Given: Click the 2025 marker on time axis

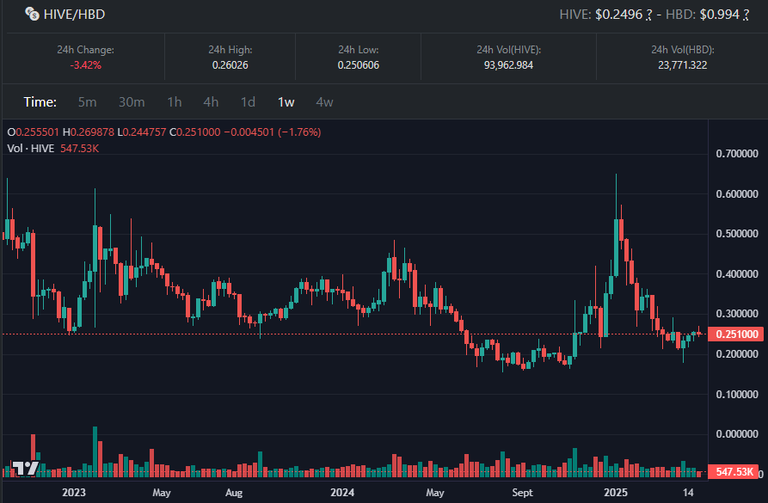Looking at the screenshot, I should click(x=616, y=492).
